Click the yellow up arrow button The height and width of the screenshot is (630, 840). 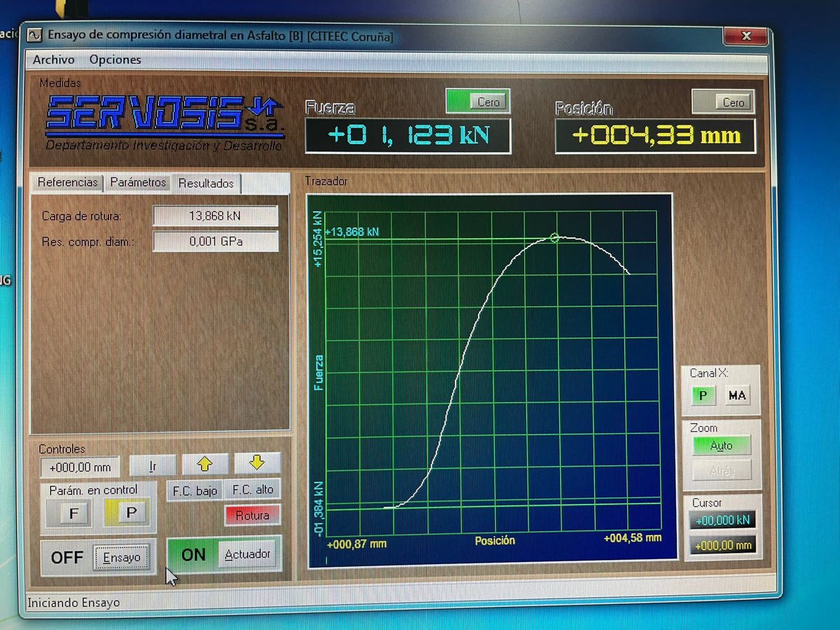point(204,463)
